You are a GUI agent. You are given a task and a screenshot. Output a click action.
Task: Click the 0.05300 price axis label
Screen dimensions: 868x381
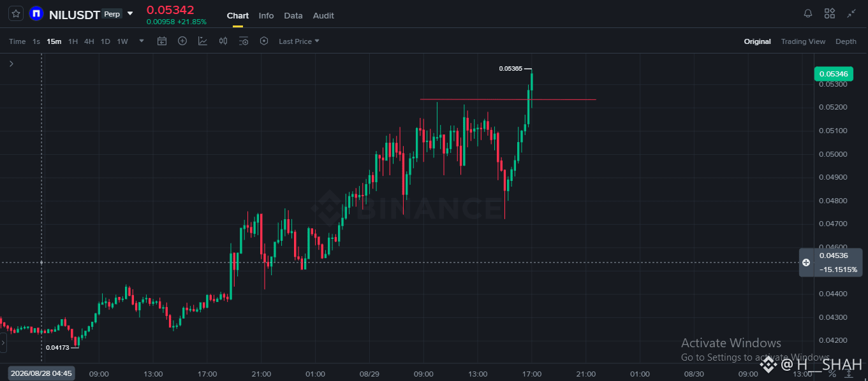click(833, 84)
